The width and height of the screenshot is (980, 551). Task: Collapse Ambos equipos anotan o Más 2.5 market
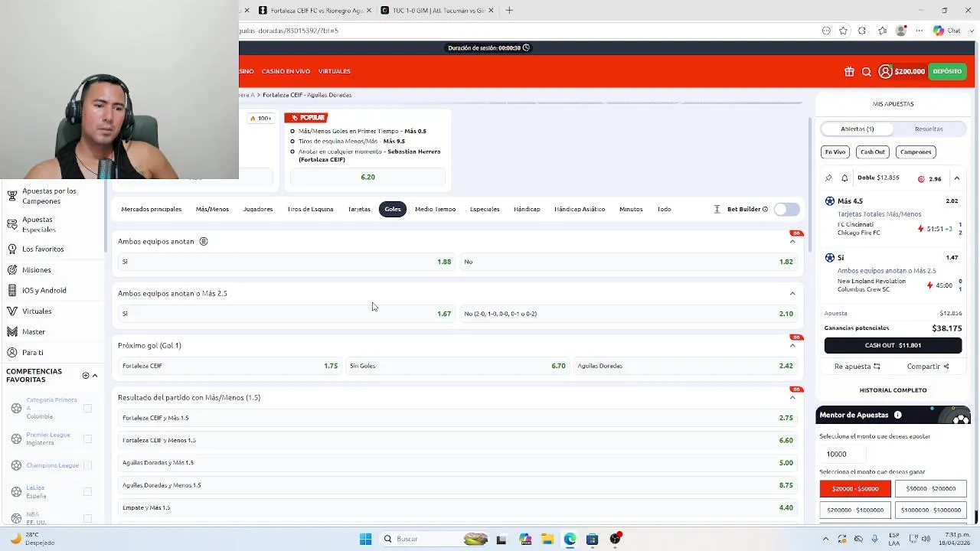pos(792,293)
